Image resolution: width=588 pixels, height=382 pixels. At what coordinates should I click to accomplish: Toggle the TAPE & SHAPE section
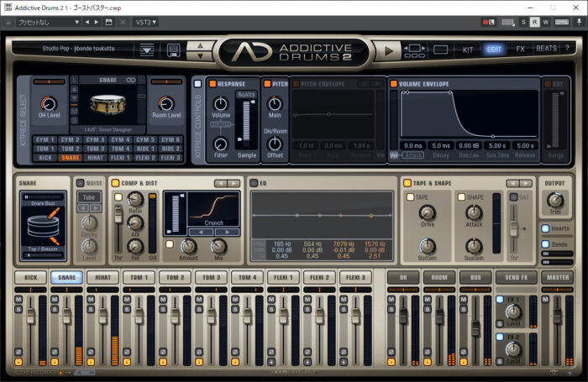coord(407,183)
